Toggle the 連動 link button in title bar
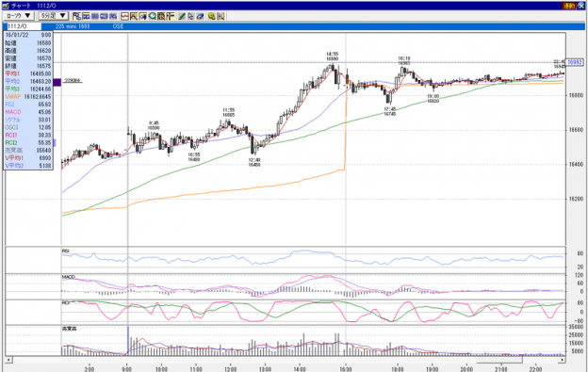The image size is (588, 372). pyautogui.click(x=569, y=6)
